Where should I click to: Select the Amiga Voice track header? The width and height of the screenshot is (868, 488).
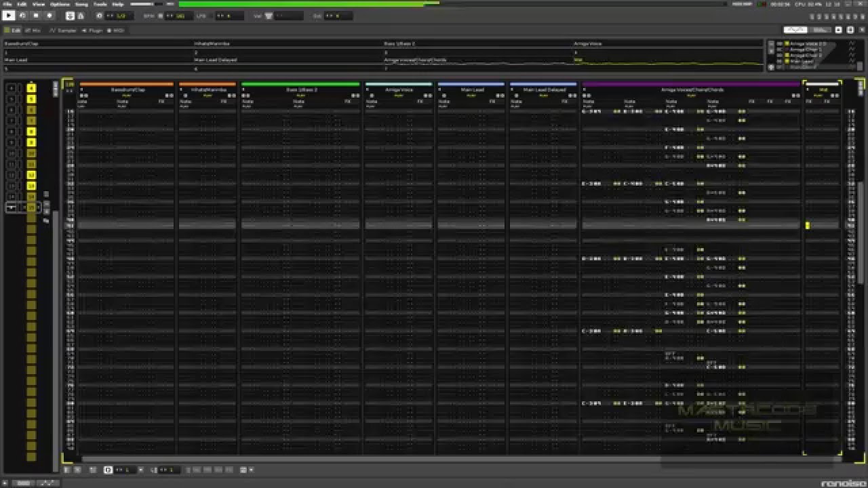click(399, 89)
